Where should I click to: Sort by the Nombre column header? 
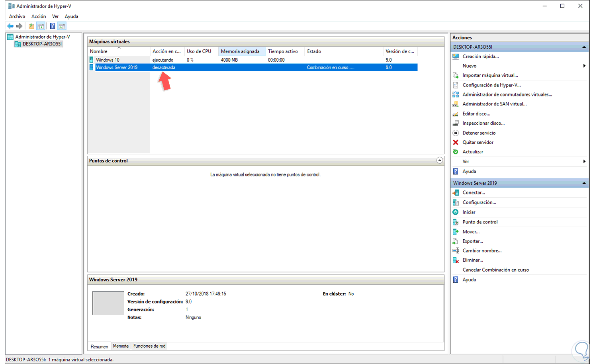[x=119, y=51]
